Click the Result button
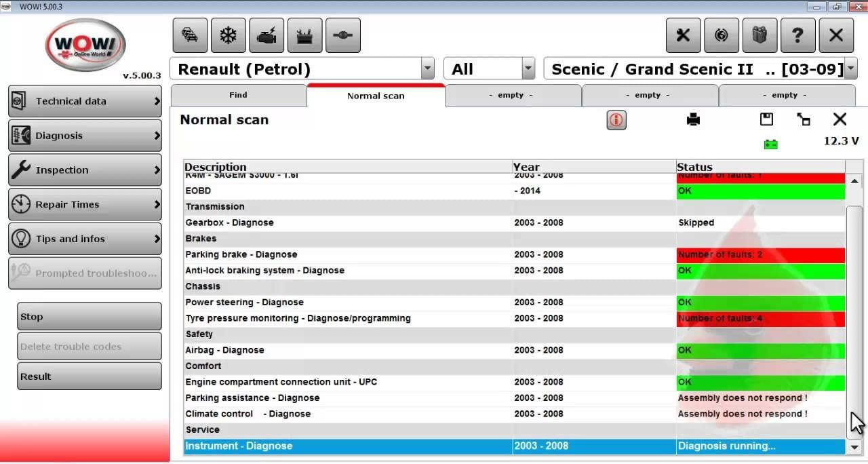Screen dimensions: 868x464 pos(89,376)
